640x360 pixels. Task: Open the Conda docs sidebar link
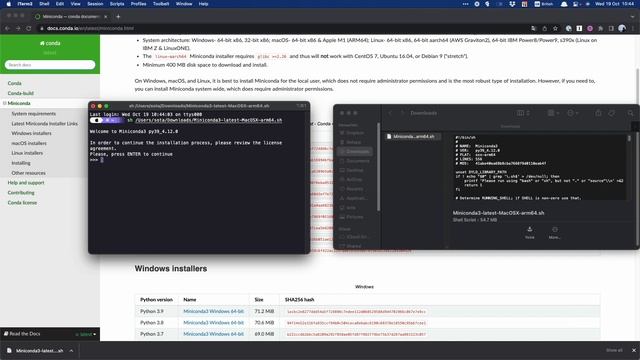14,83
